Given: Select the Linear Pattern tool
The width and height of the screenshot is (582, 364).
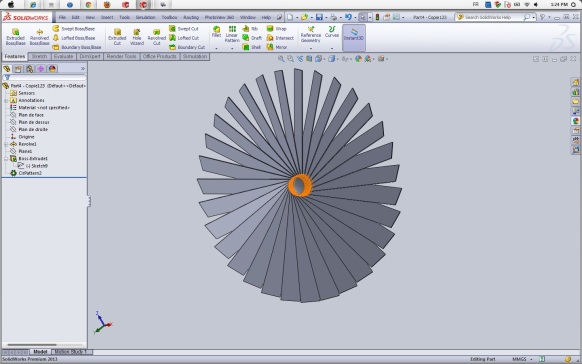Looking at the screenshot, I should (232, 34).
